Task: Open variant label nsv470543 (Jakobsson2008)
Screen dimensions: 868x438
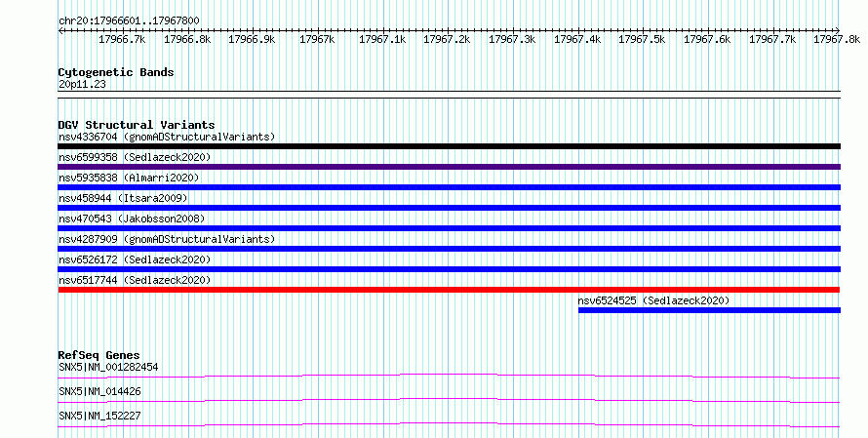Action: 132,219
